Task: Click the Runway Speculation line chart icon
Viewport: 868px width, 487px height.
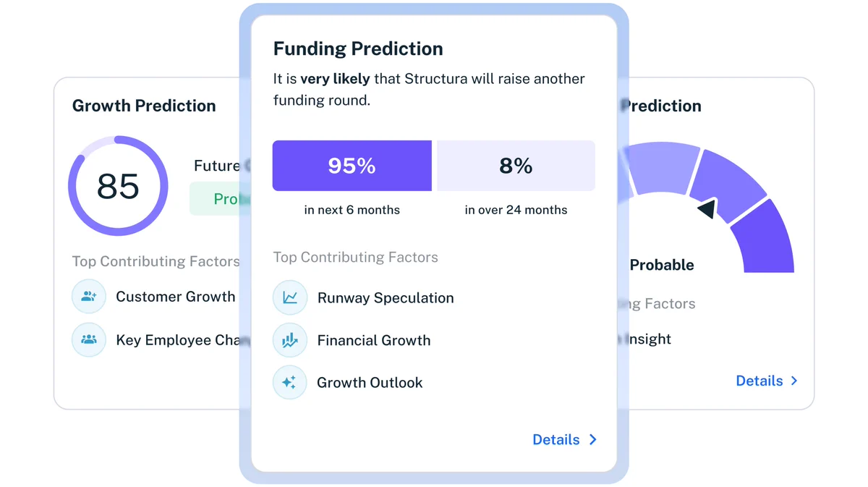Action: (x=290, y=297)
